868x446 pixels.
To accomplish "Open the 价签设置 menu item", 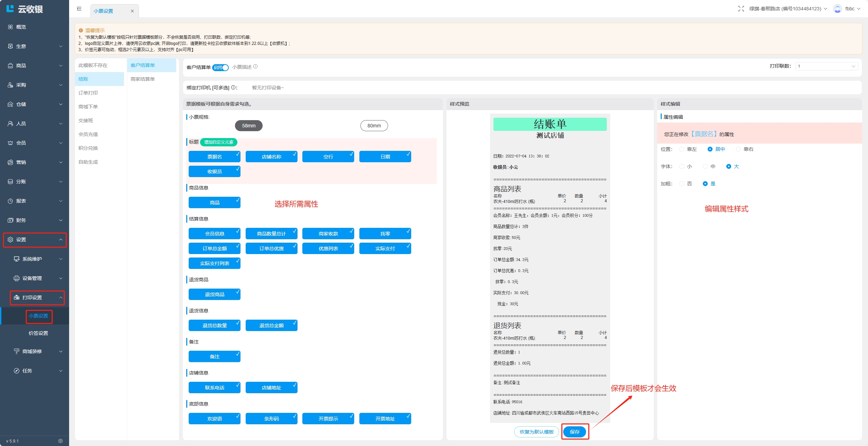I will point(38,333).
